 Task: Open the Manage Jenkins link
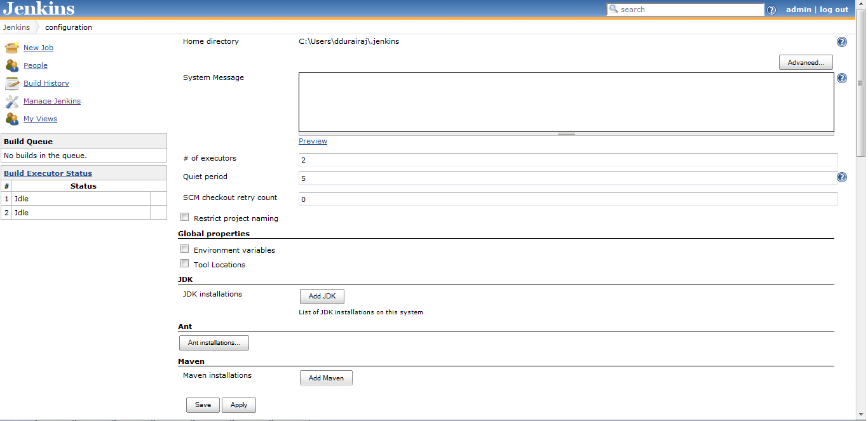coord(52,101)
